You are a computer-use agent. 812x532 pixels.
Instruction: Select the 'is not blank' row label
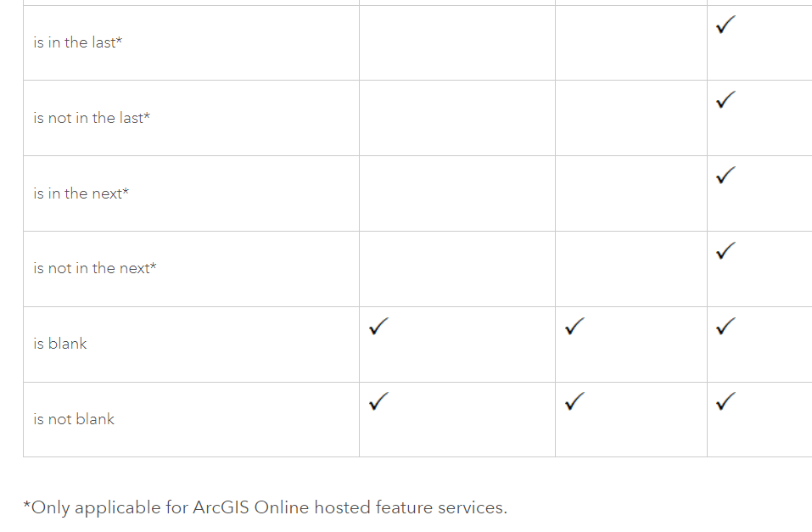tap(74, 419)
